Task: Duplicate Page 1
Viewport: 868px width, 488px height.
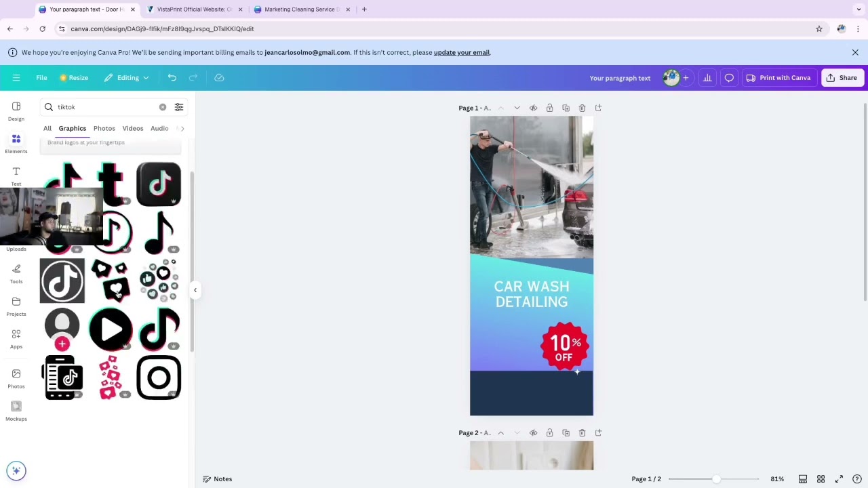Action: pyautogui.click(x=566, y=108)
